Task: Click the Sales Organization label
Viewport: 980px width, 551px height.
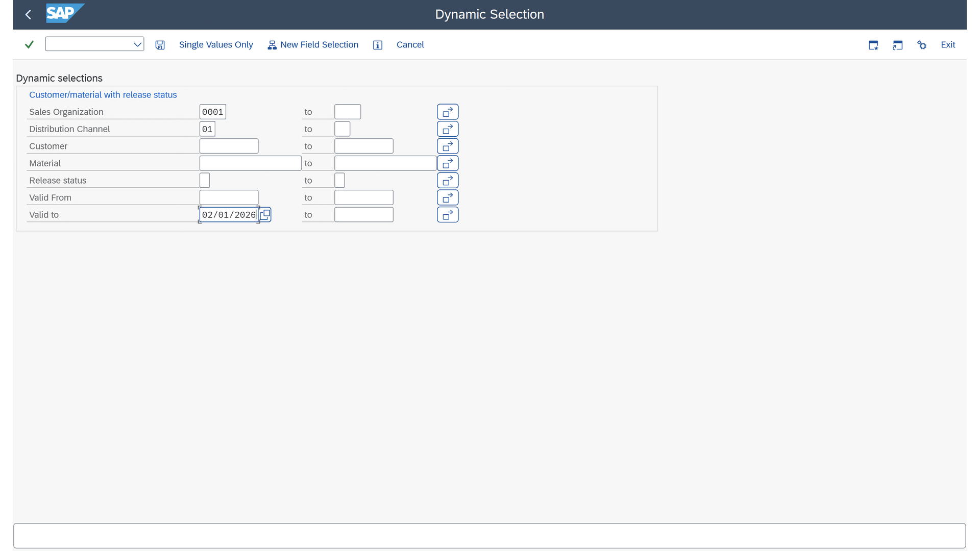Action: 66,112
